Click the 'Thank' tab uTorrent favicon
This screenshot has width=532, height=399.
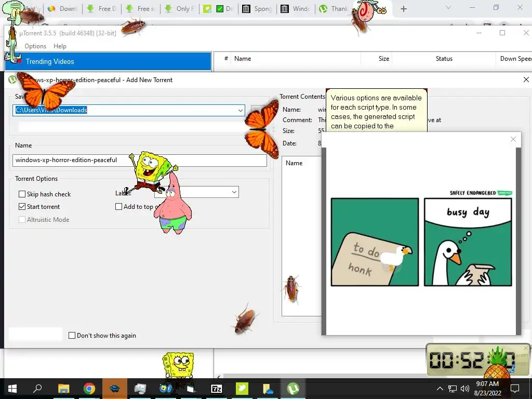tap(323, 9)
